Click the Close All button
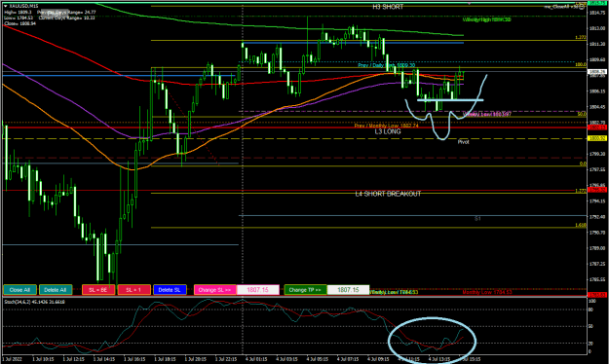Viewport: 609px width, 364px height. [19, 290]
